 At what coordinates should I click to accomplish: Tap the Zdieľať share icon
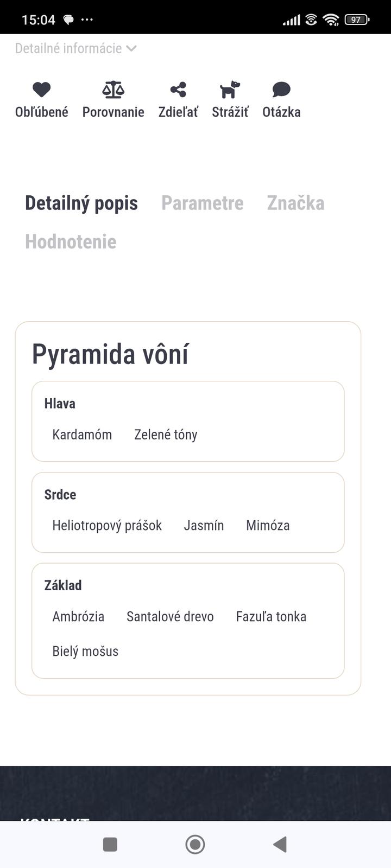pyautogui.click(x=178, y=90)
